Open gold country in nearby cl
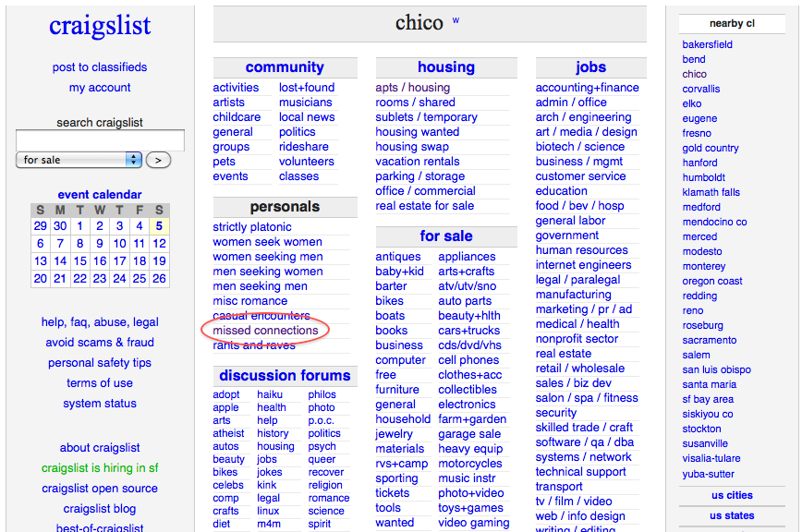This screenshot has height=532, width=802. point(711,148)
